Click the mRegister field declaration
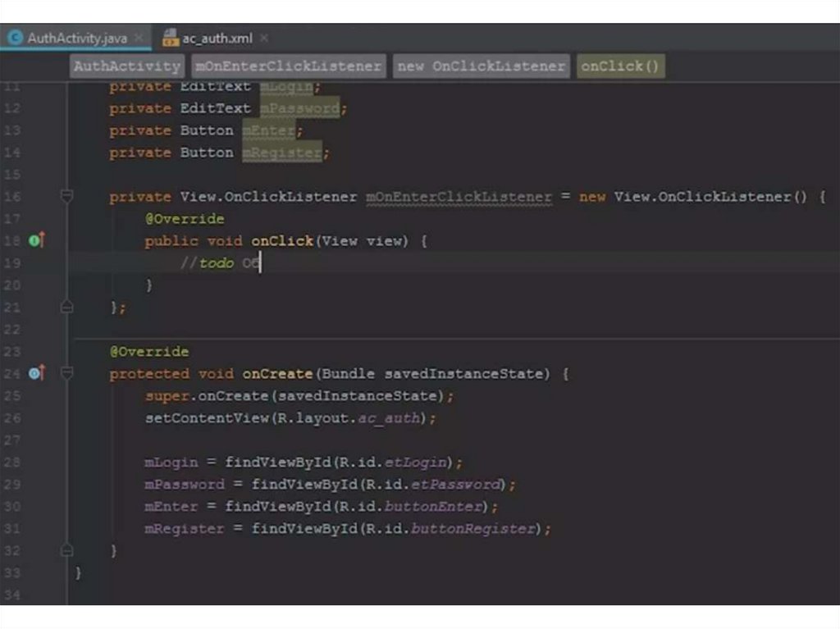Image resolution: width=840 pixels, height=629 pixels. click(x=282, y=153)
